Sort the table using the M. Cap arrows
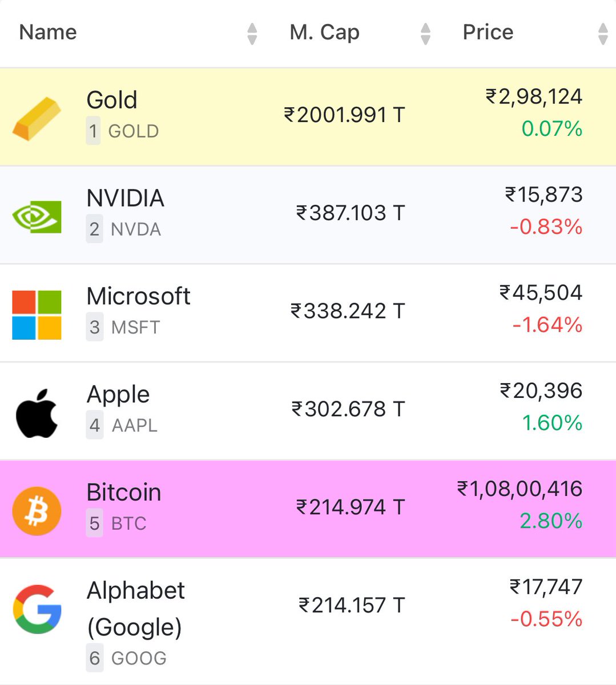The height and width of the screenshot is (685, 616). point(425,34)
